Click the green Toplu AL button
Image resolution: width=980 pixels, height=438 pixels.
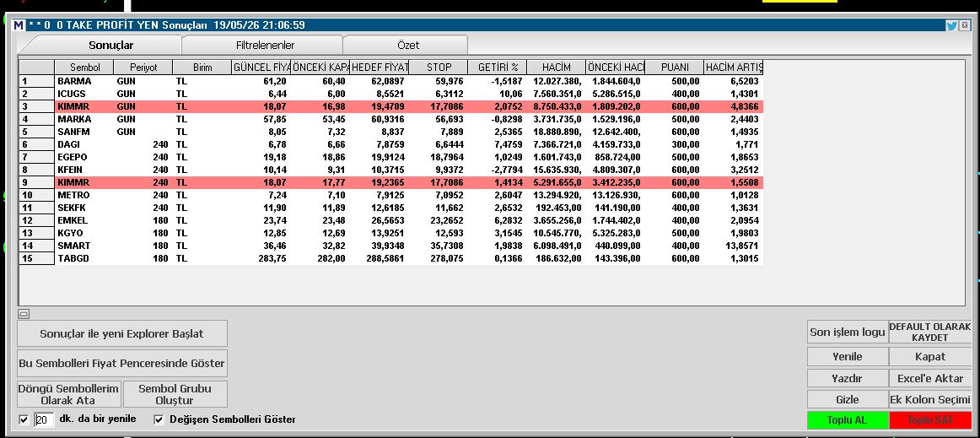(x=848, y=419)
